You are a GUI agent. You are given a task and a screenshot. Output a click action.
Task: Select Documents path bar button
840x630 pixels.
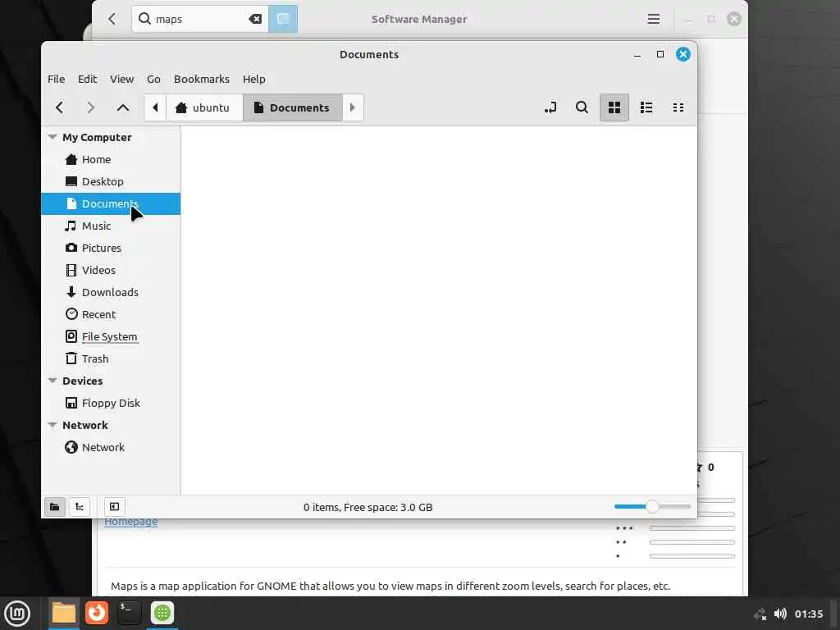pyautogui.click(x=293, y=107)
